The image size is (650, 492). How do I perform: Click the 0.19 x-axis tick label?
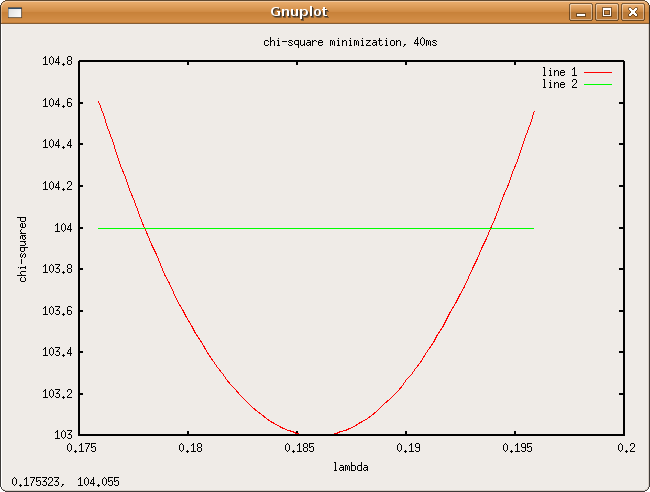click(408, 448)
